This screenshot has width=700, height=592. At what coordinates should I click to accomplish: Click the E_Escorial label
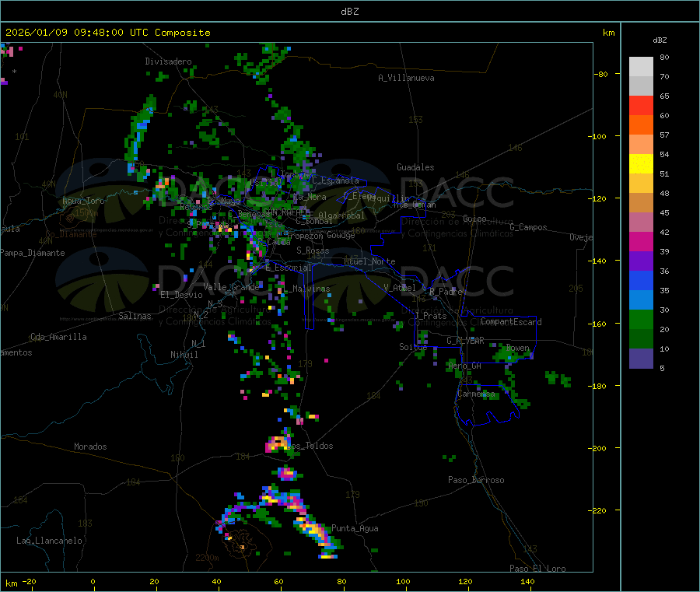coord(289,268)
